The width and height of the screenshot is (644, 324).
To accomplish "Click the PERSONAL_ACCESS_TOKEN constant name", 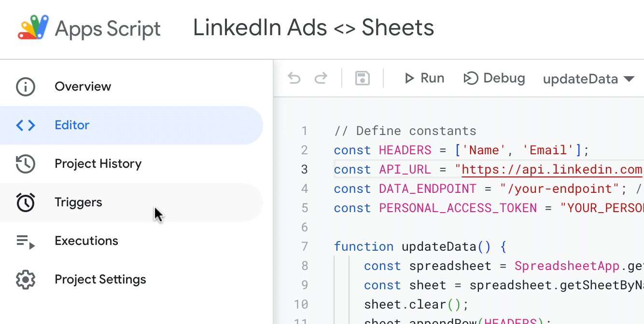I will click(x=458, y=208).
